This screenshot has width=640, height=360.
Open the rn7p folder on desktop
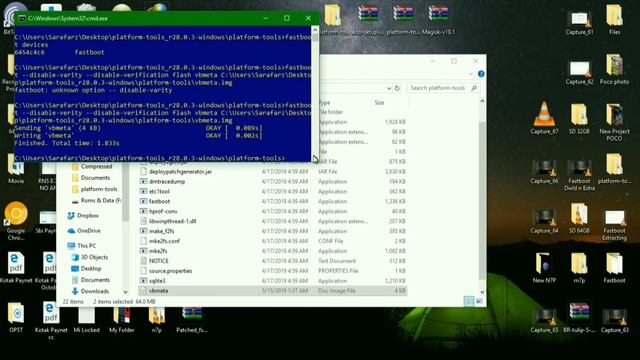[579, 268]
